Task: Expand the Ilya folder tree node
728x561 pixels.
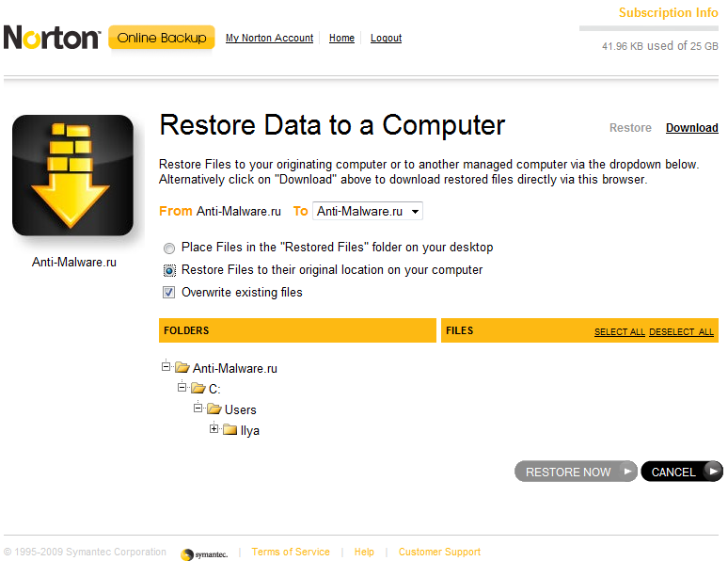Action: (x=214, y=429)
